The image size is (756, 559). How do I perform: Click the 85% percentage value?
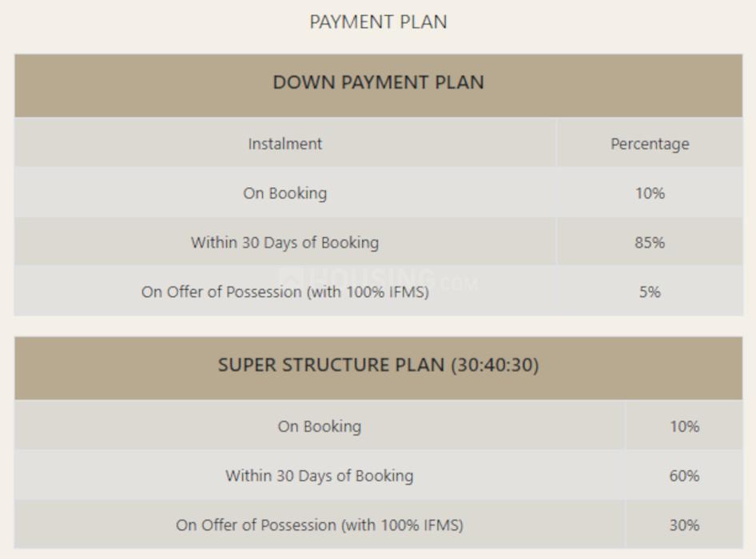650,242
